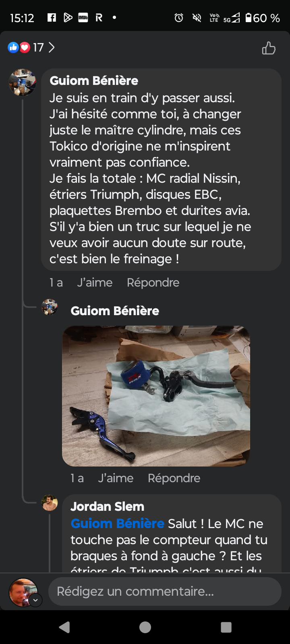Screen dimensions: 290x644
Task: Open Guiom Bénière's profile picture on first comment
Action: click(23, 83)
